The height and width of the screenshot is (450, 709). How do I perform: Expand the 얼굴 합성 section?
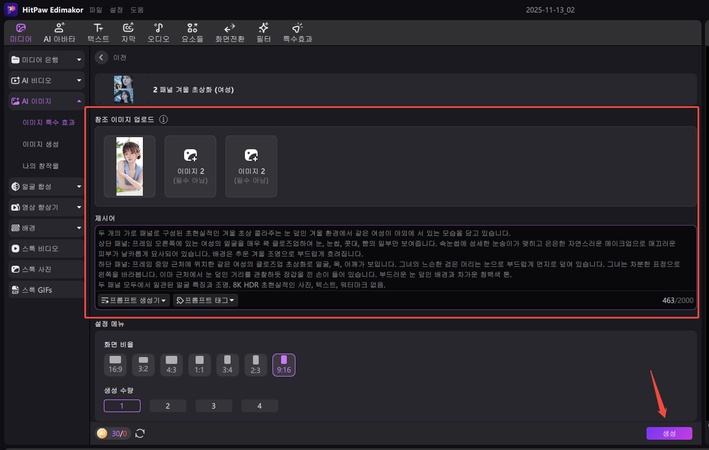pyautogui.click(x=47, y=186)
